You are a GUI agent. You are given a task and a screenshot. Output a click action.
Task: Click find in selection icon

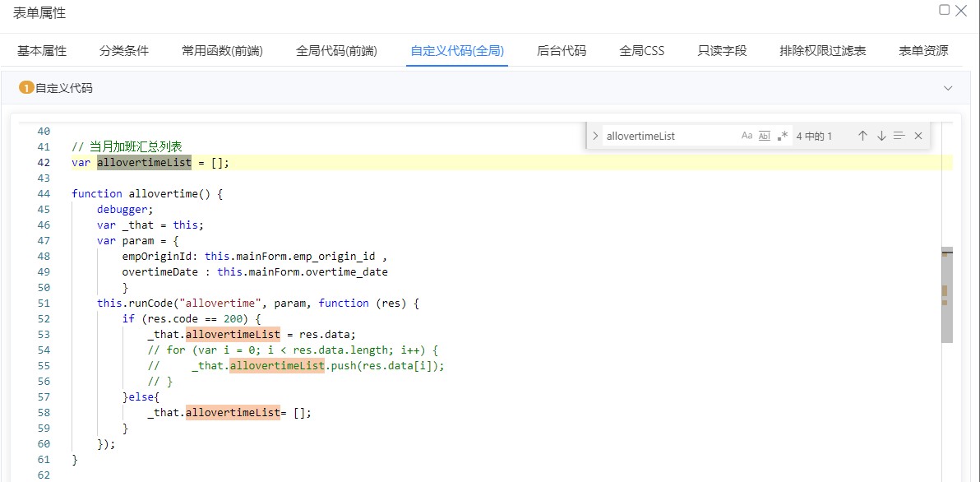[x=899, y=136]
